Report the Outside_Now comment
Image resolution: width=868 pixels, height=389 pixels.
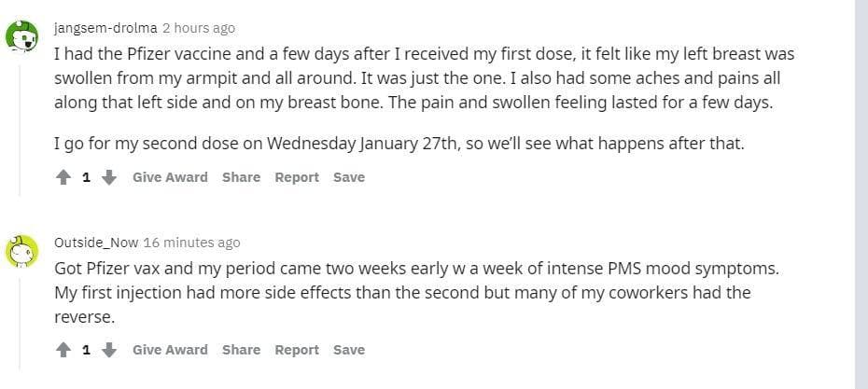coord(297,350)
